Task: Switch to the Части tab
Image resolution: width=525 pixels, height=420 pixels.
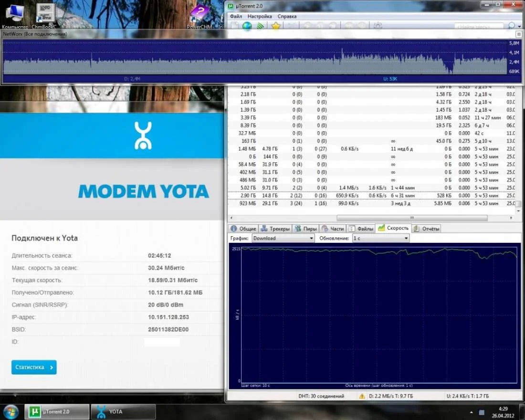Action: [333, 229]
